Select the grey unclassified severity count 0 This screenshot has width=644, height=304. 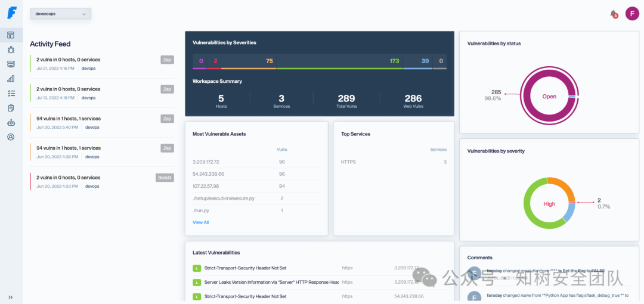tap(440, 61)
